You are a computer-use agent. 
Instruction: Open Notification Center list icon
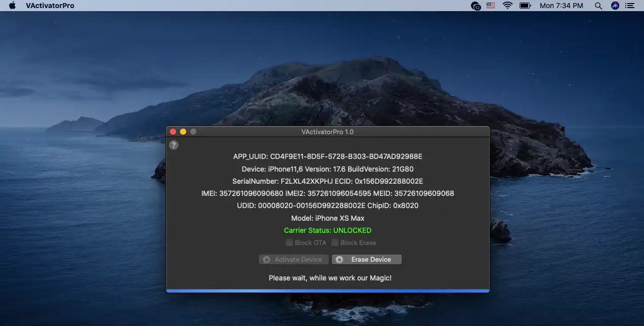pyautogui.click(x=630, y=6)
